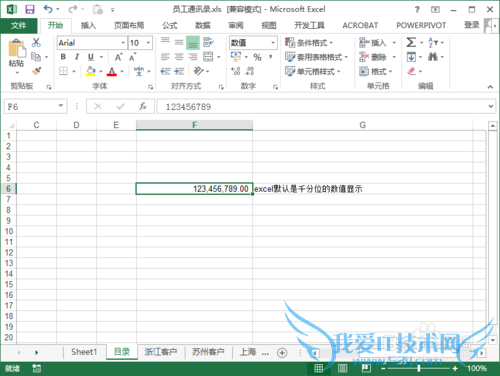The height and width of the screenshot is (376, 500).
Task: Open Excel Help question mark
Action: click(417, 9)
